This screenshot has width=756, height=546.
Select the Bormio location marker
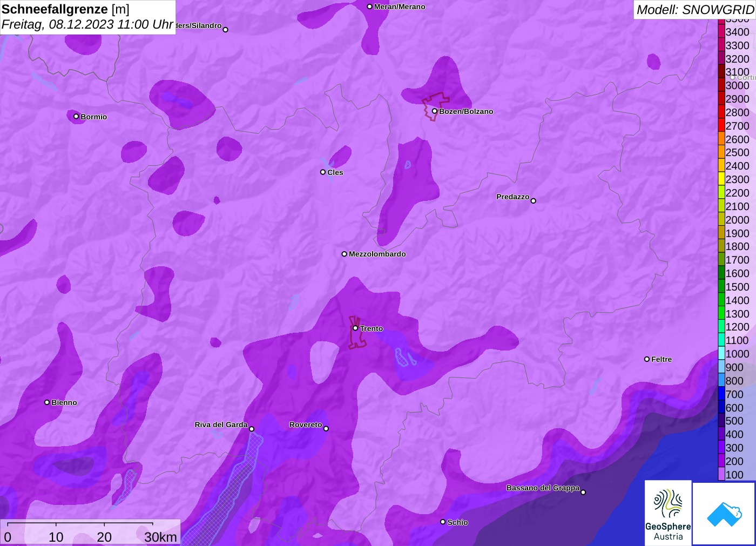tap(76, 116)
